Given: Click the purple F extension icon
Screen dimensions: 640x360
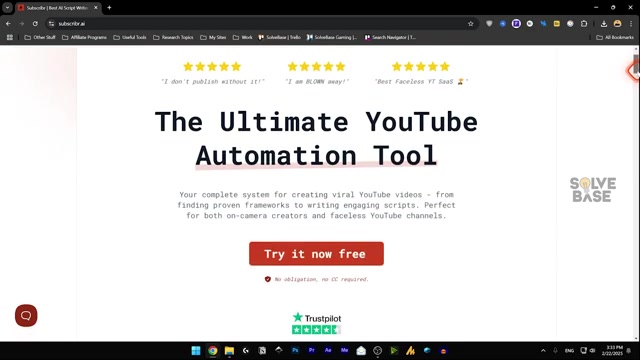Looking at the screenshot, I should pyautogui.click(x=516, y=24).
